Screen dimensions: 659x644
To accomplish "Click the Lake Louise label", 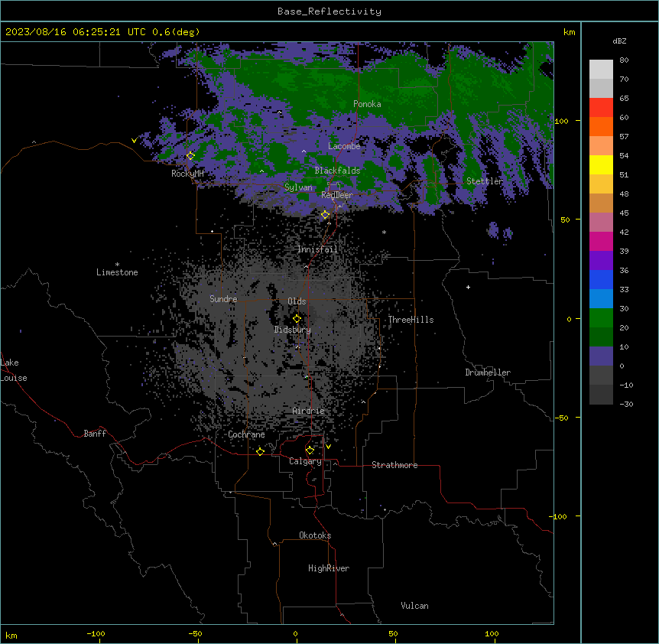I will 14,370.
